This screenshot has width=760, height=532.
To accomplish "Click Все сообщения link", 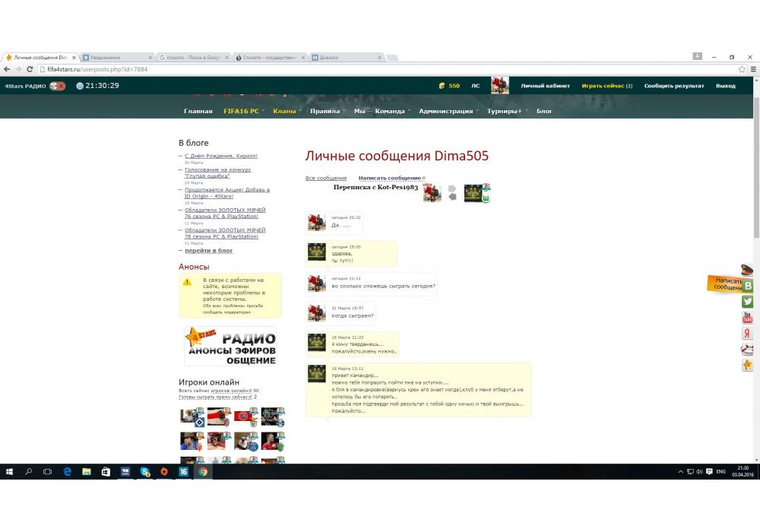I will [x=326, y=179].
